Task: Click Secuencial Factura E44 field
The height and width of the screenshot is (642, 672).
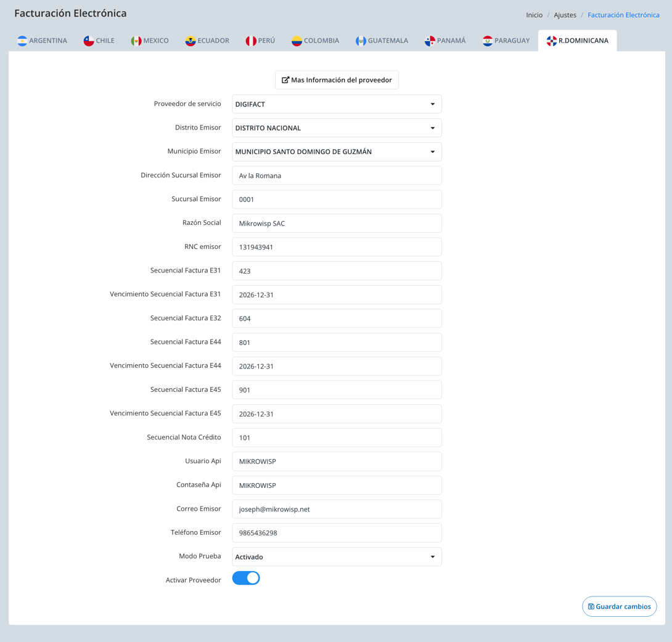Action: tap(337, 342)
